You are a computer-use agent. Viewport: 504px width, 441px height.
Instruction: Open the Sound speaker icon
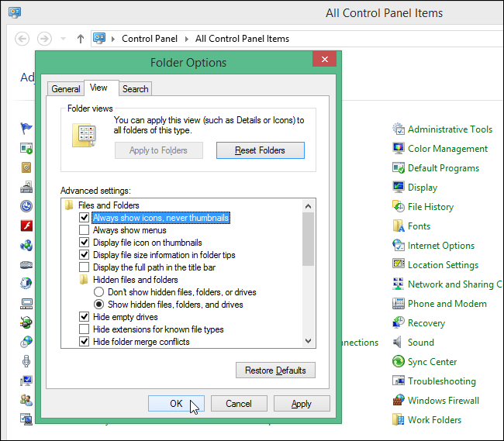pos(399,343)
